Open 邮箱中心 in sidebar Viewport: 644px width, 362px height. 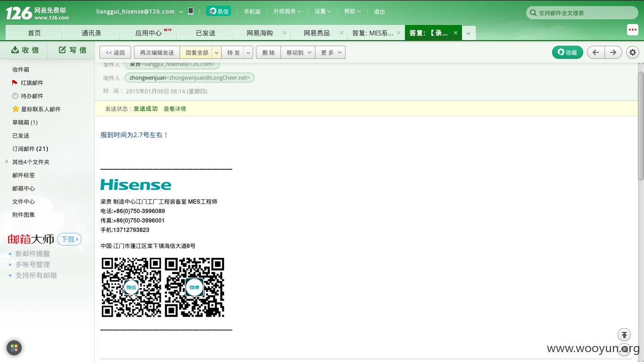tap(24, 189)
